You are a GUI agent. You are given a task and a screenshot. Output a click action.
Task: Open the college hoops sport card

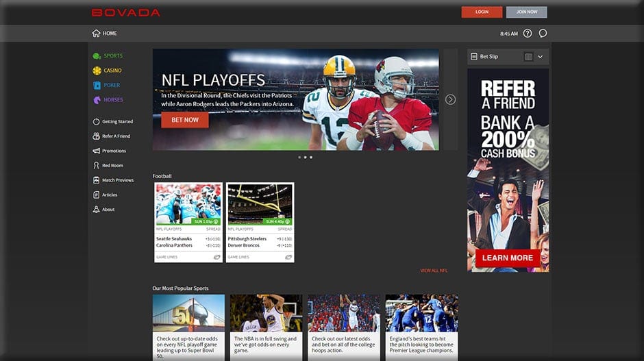click(344, 327)
